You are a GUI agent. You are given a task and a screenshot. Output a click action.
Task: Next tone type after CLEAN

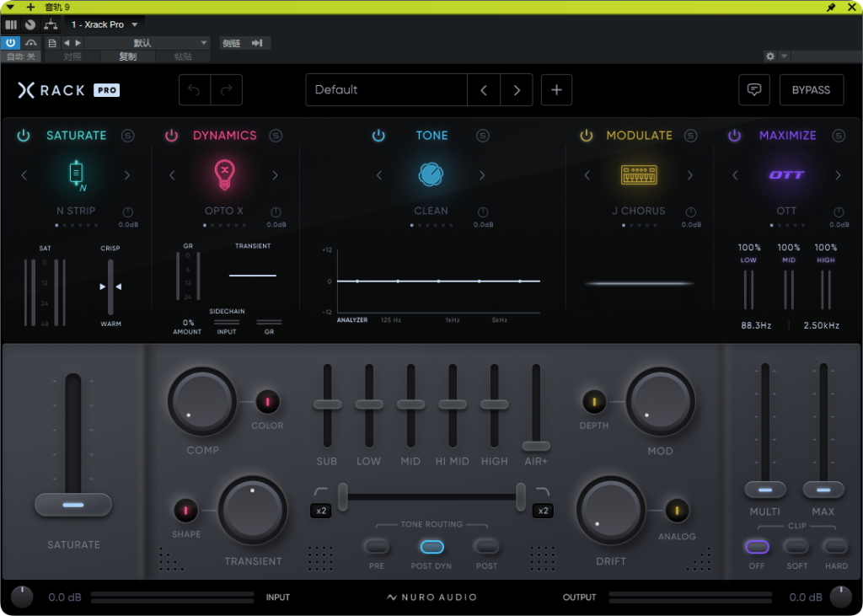(482, 175)
